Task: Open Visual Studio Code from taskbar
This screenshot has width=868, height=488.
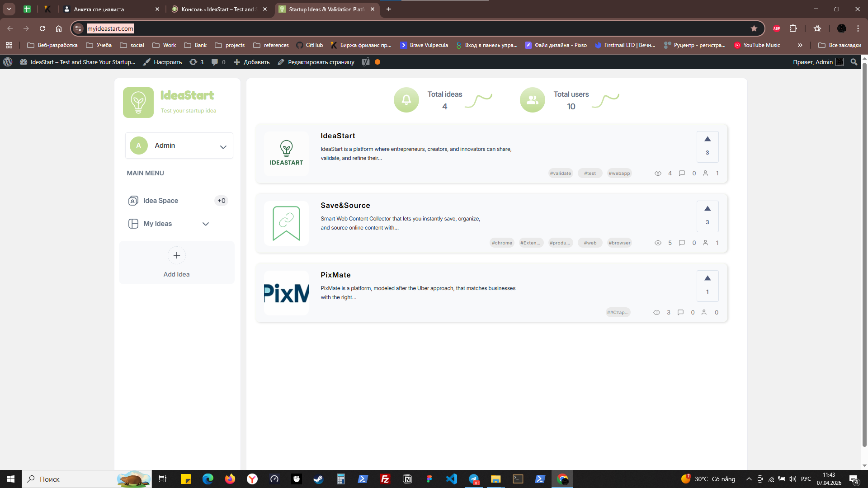Action: [x=451, y=479]
